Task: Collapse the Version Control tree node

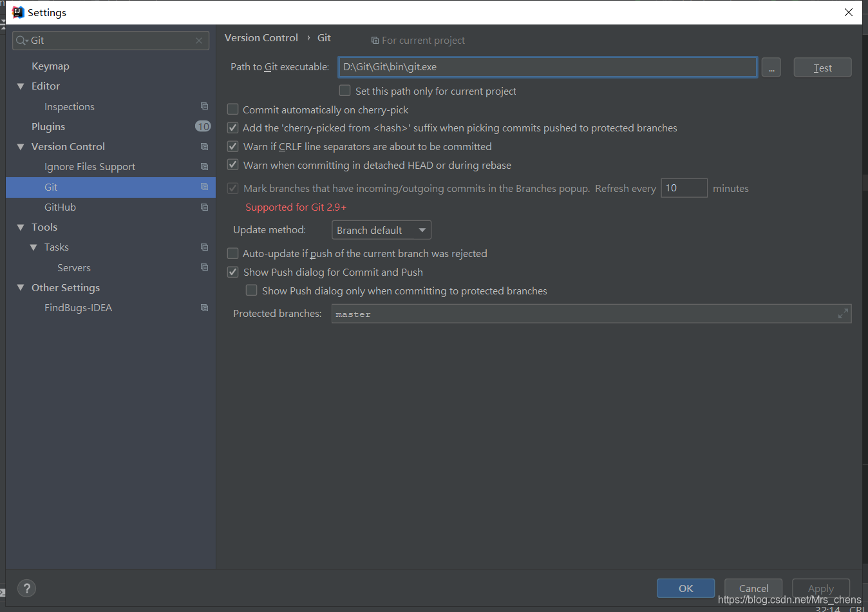Action: pos(21,147)
